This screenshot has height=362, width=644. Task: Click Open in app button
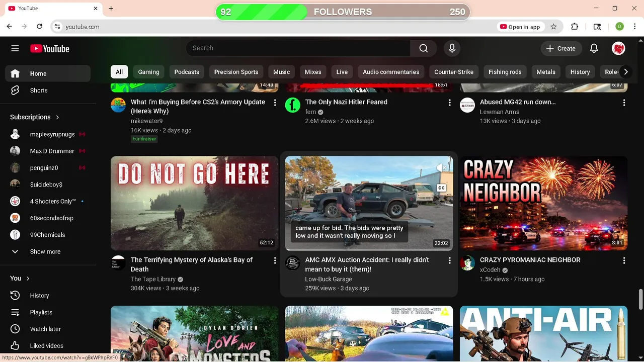tap(520, 27)
